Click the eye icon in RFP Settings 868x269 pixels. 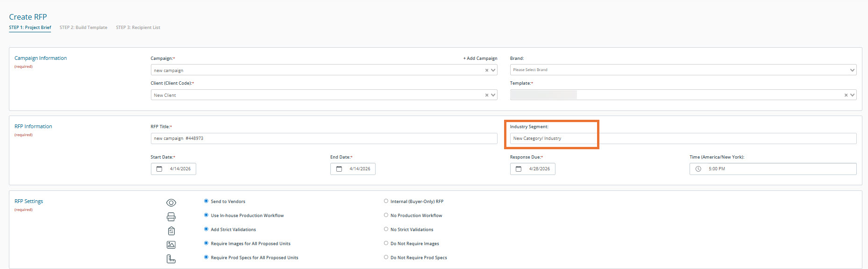pos(171,203)
